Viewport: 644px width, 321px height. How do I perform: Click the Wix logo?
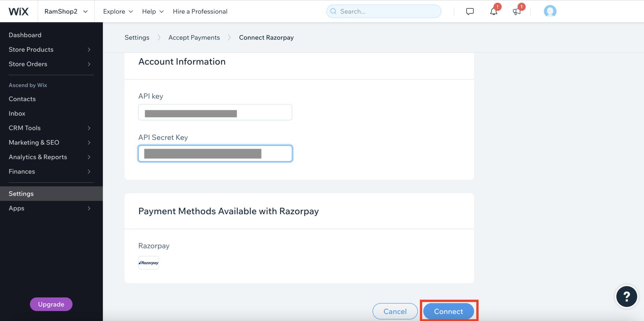click(18, 11)
